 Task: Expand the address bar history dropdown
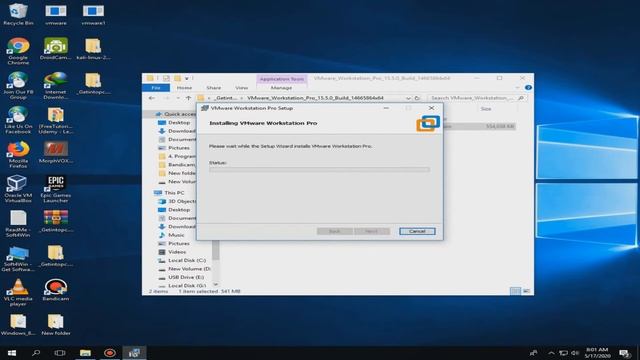pos(408,98)
